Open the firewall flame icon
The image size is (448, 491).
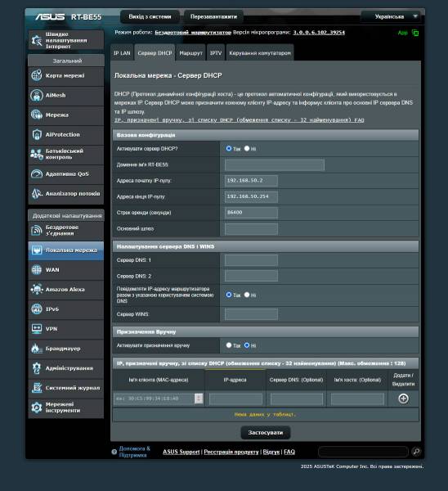pos(37,349)
